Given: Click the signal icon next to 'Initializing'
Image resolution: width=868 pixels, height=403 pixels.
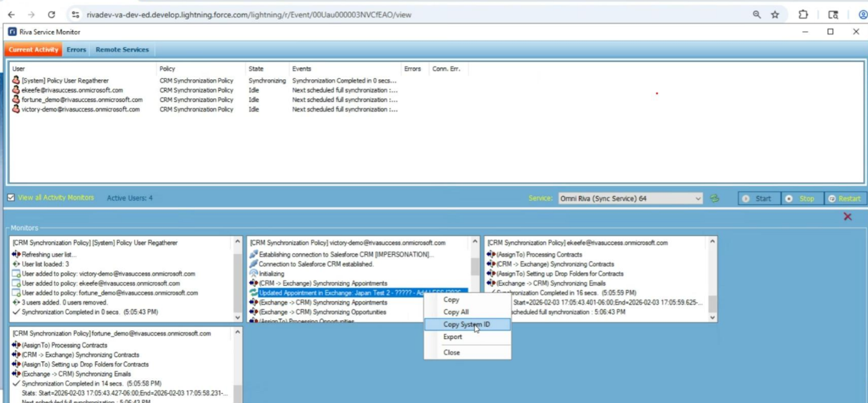Looking at the screenshot, I should (x=253, y=274).
